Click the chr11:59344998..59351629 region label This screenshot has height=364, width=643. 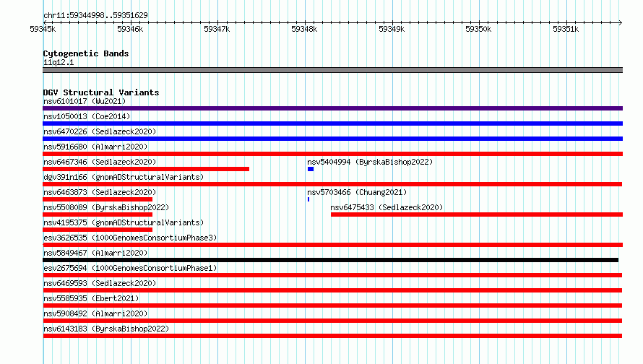95,15
